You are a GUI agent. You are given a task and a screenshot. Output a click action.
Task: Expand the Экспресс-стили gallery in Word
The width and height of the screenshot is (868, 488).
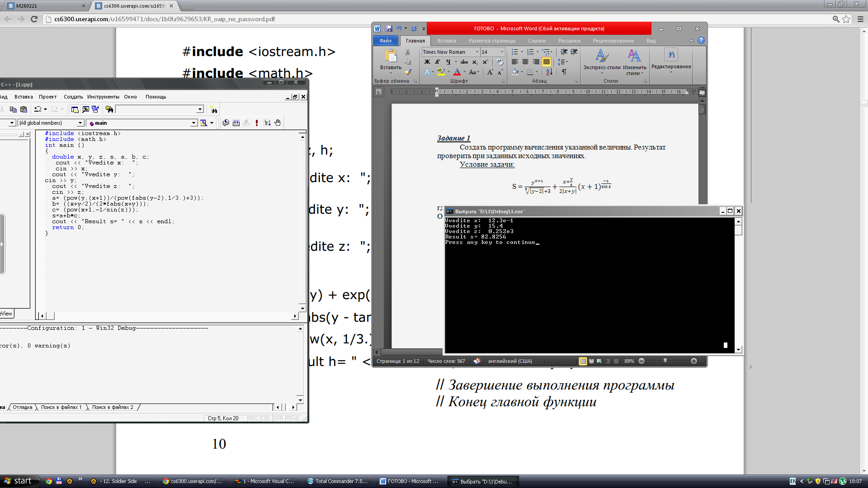(x=602, y=61)
